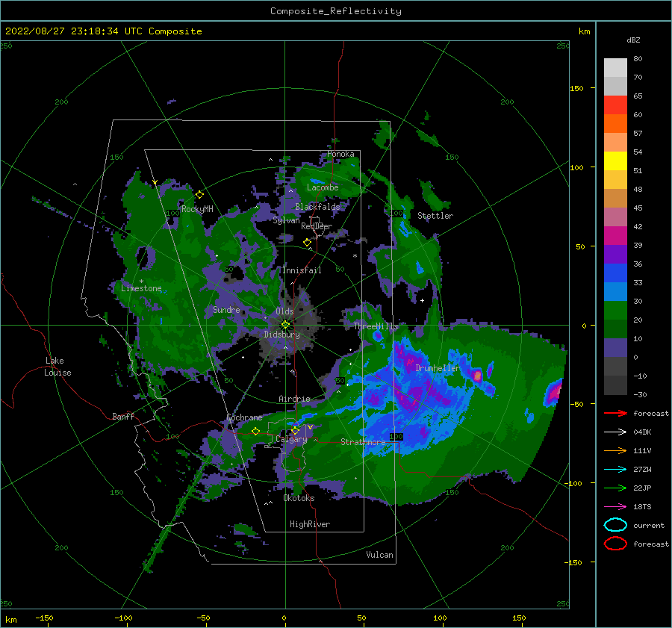Click the RedDeer city label
The width and height of the screenshot is (672, 628).
coord(317,226)
